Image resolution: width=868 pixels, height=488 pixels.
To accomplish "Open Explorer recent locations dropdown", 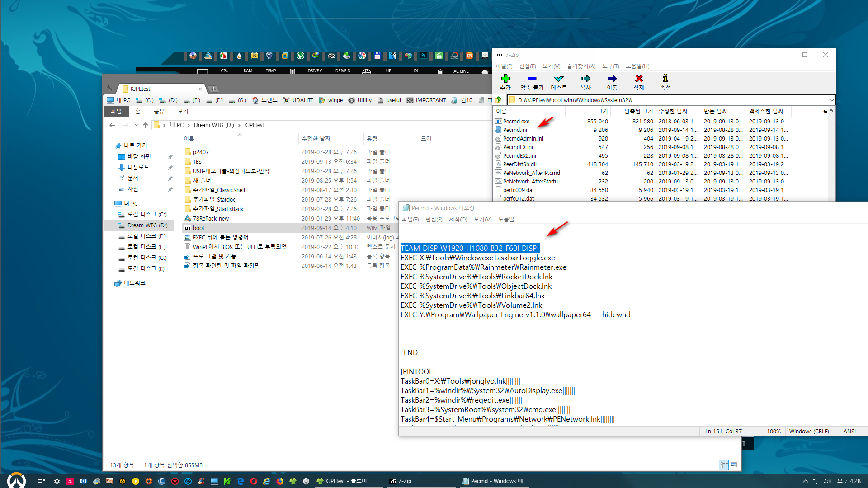I will 136,125.
